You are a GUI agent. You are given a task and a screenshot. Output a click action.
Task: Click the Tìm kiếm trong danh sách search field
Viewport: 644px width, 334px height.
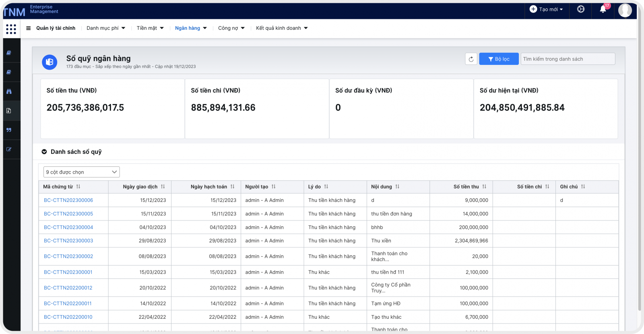(568, 59)
